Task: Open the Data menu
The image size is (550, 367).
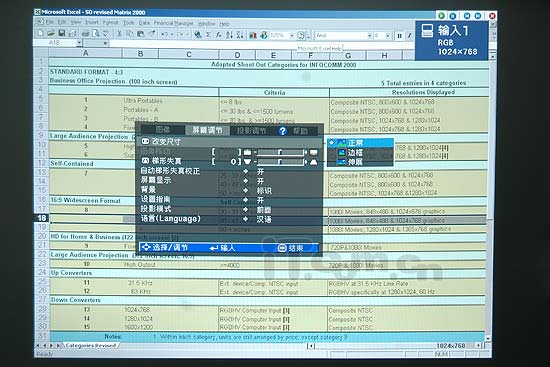Action: [144, 23]
